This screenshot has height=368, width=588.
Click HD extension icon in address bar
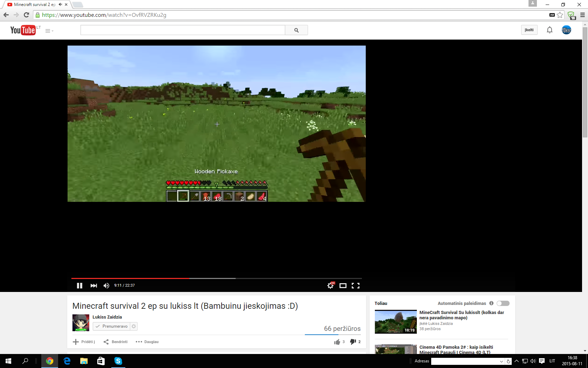tap(552, 15)
